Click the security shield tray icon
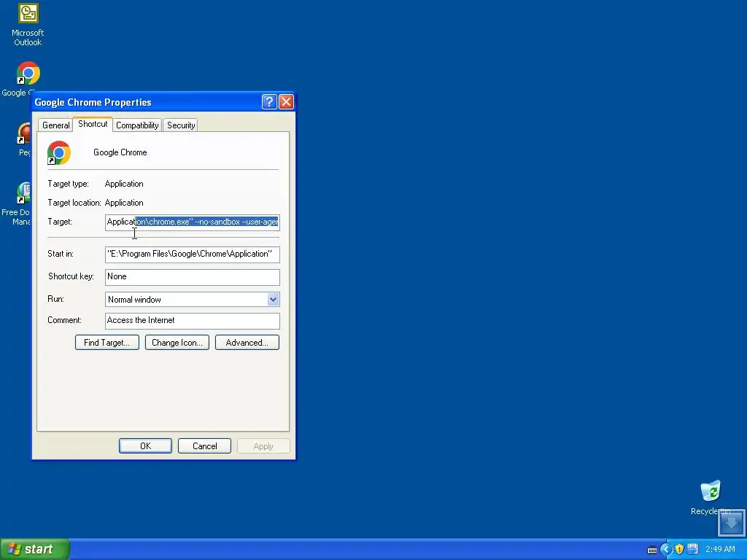This screenshot has width=747, height=560. (679, 549)
